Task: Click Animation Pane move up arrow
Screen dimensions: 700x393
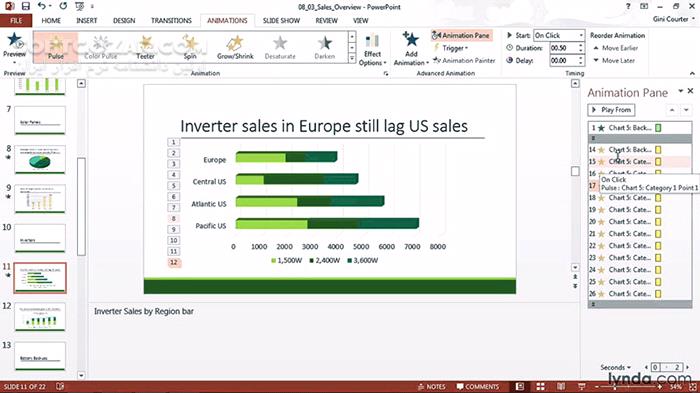Action: (x=672, y=110)
